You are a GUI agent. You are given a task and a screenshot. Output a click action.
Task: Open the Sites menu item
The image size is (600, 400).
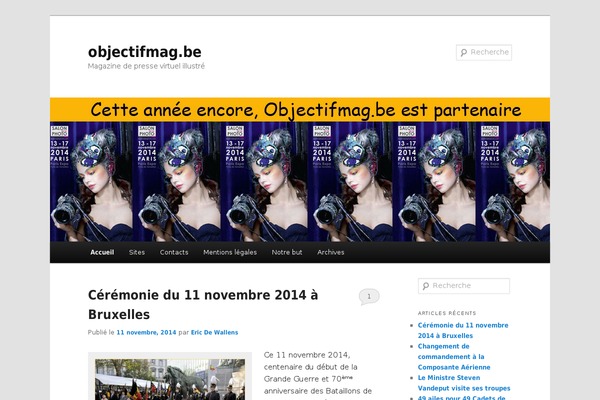coord(137,252)
